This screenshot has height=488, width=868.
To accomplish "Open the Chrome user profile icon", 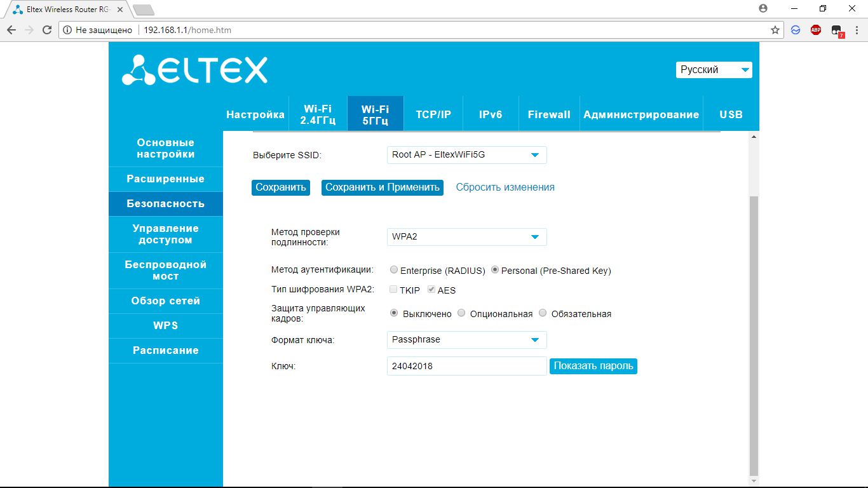I will coord(763,8).
